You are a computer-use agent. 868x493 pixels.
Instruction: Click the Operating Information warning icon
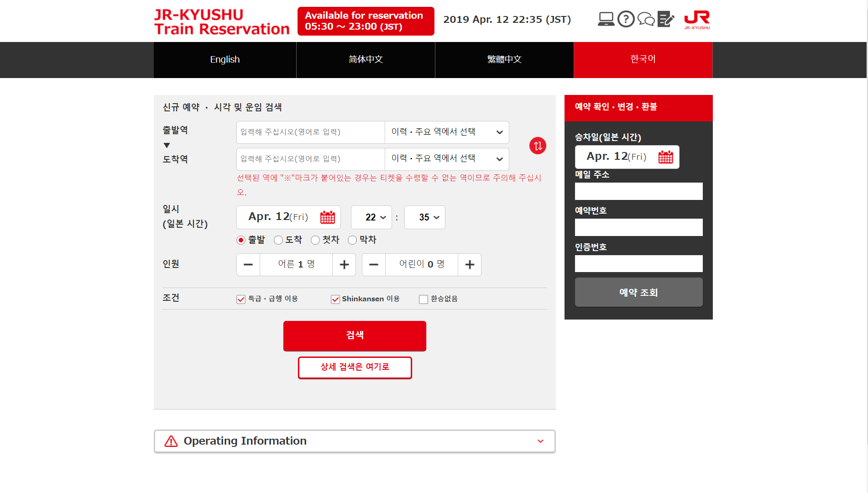click(x=171, y=441)
